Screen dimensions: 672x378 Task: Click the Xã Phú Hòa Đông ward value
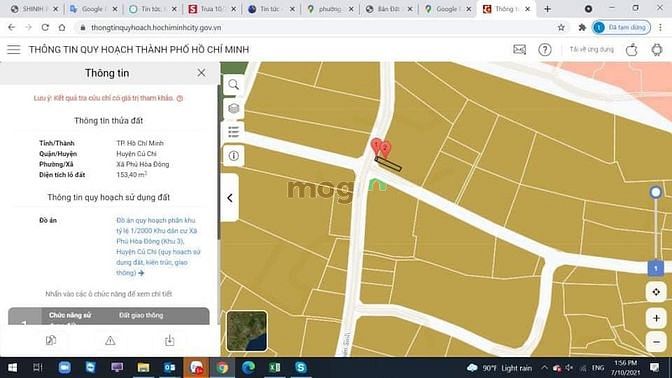[x=143, y=165]
